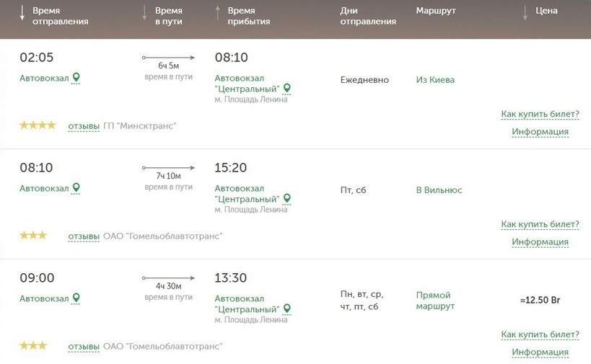Click map pin beside 08:10 arrival station "Центральный"
This screenshot has width=591, height=364.
pyautogui.click(x=287, y=89)
